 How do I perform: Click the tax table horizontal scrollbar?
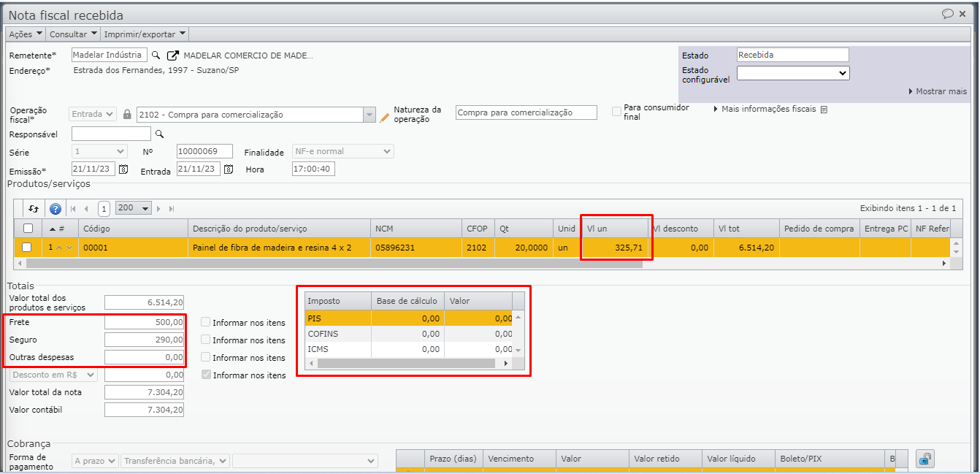click(409, 363)
